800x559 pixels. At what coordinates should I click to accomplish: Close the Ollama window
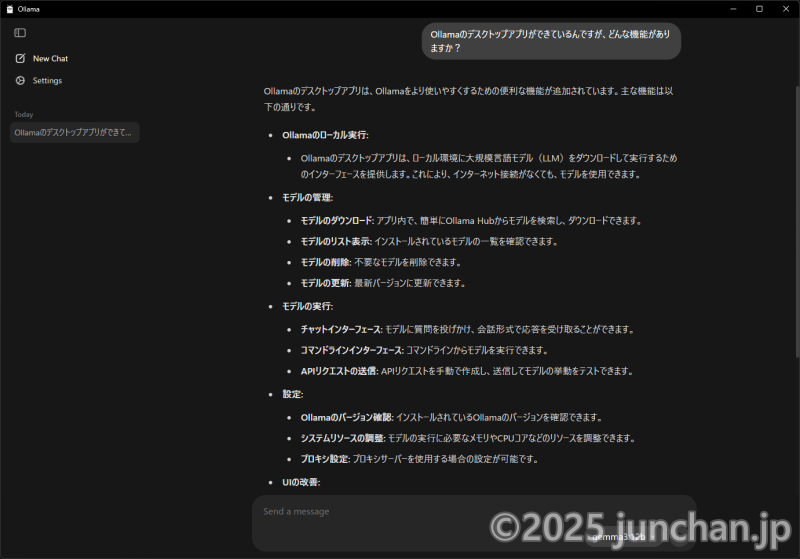click(x=786, y=9)
